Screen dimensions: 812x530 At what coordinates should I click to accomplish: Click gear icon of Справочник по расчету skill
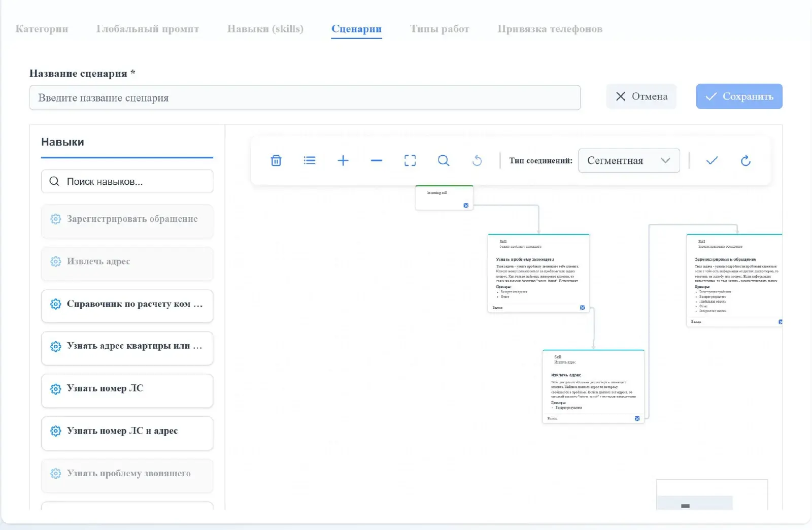click(x=56, y=304)
